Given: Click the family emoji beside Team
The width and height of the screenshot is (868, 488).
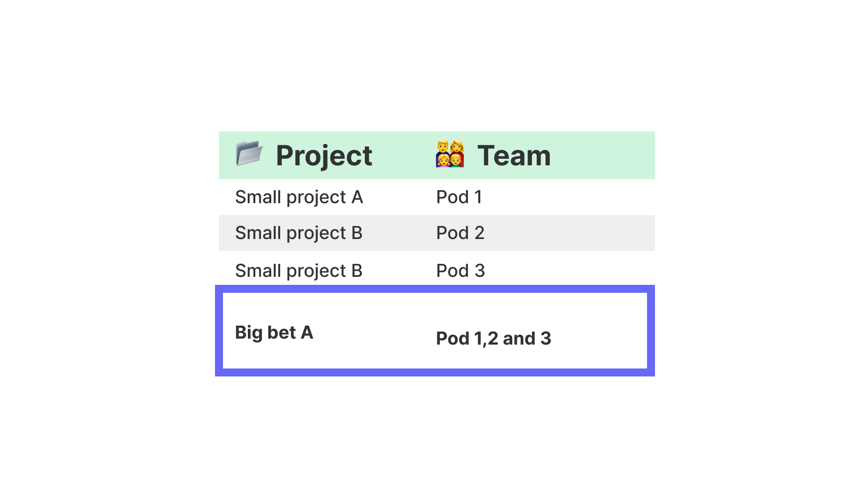Looking at the screenshot, I should point(450,153).
